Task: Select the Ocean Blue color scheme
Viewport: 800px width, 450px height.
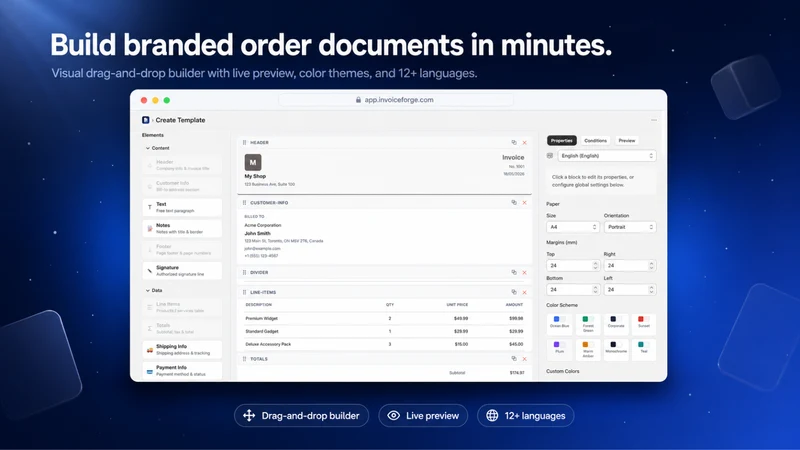Action: pos(559,322)
